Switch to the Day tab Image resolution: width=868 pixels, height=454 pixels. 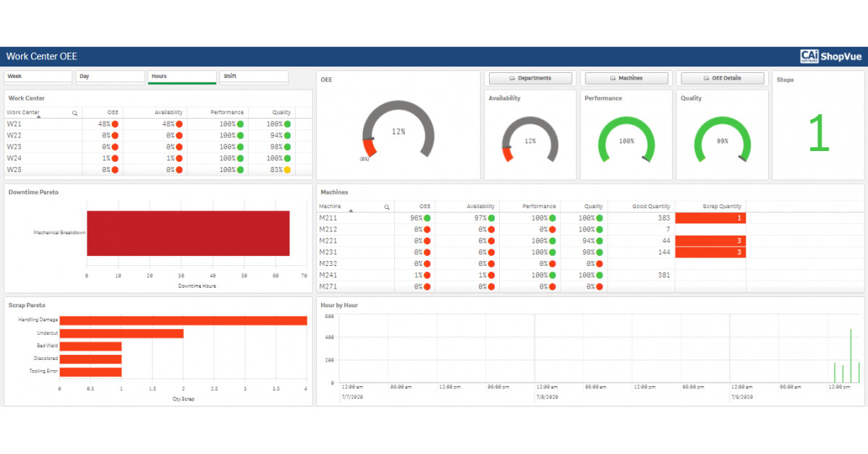pyautogui.click(x=109, y=76)
